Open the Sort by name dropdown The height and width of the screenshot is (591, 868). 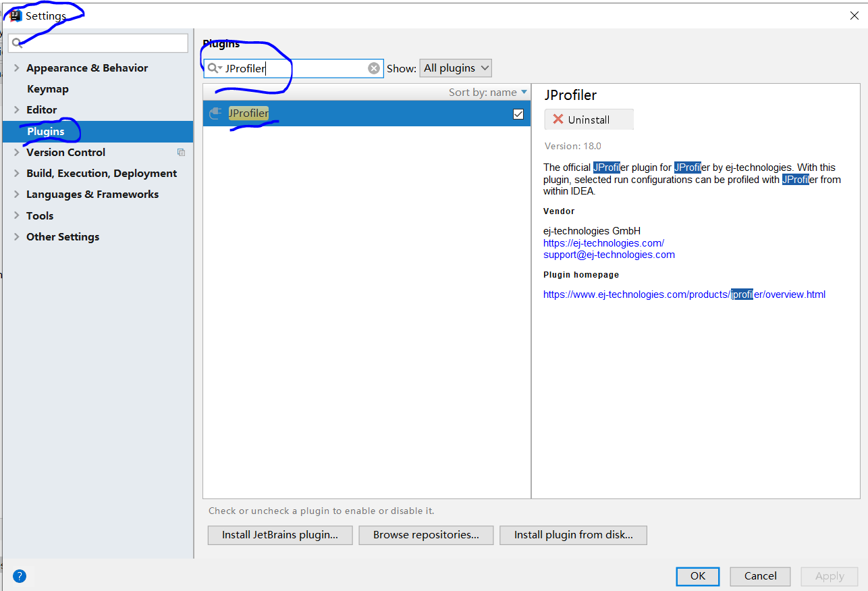point(487,92)
